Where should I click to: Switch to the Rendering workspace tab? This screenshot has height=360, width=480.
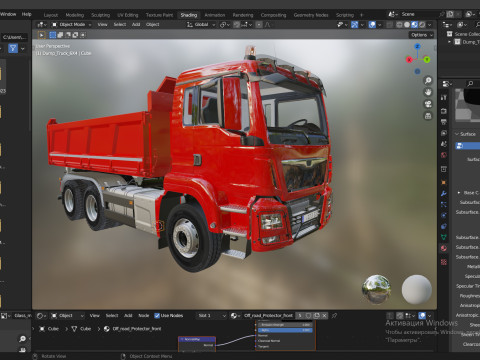click(243, 15)
